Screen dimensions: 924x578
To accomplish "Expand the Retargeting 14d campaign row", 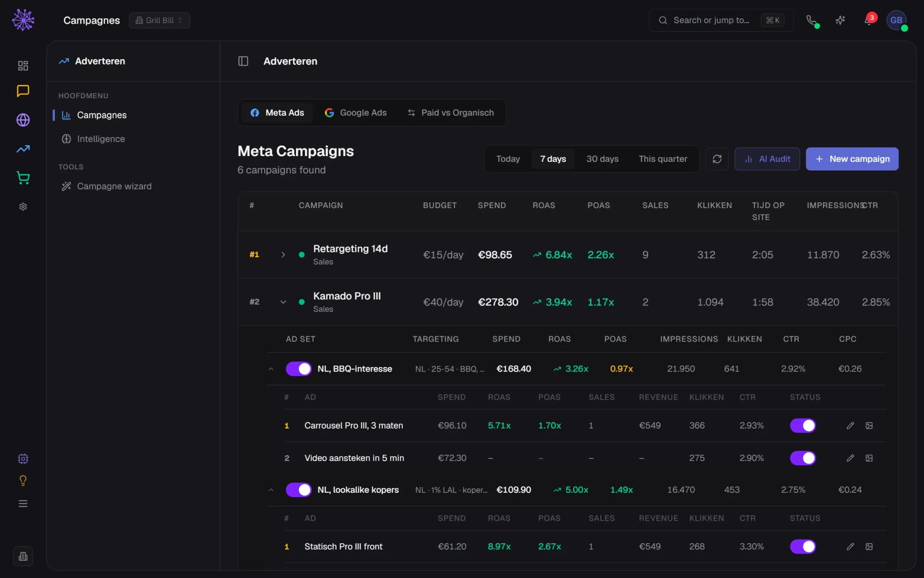I will click(283, 255).
